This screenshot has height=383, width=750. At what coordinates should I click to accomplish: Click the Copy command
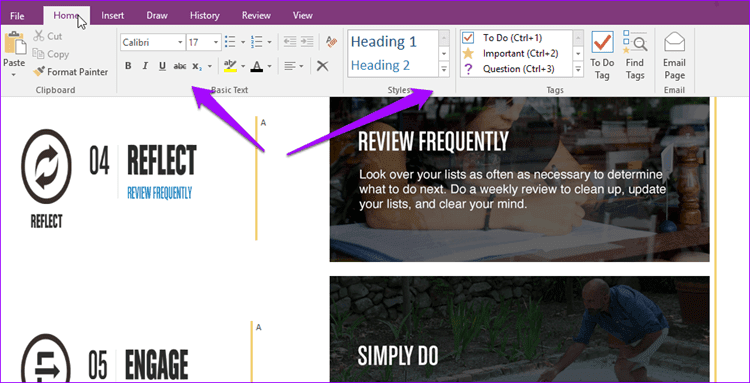(x=51, y=54)
